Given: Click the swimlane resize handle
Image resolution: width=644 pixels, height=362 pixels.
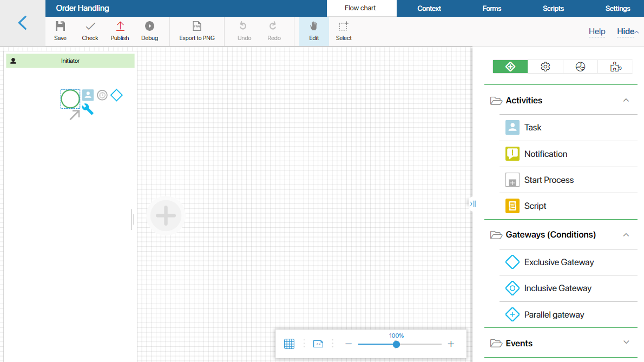Looking at the screenshot, I should [x=133, y=220].
